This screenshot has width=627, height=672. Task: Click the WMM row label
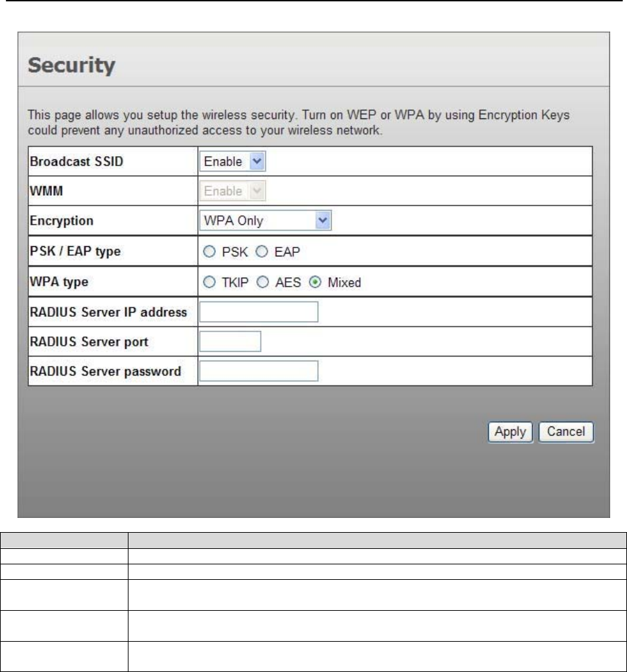[x=44, y=192]
